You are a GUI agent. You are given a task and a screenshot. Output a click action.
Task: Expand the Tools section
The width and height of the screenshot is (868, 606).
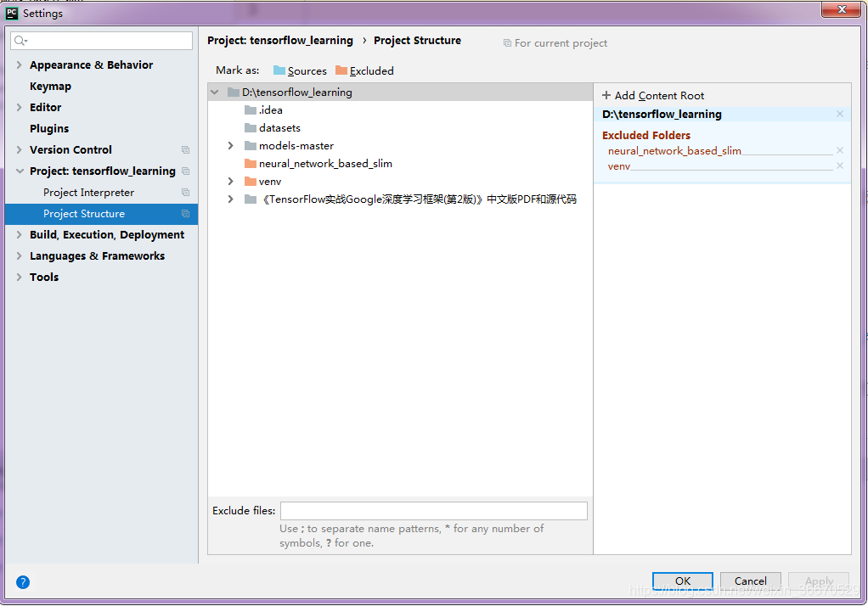[20, 278]
